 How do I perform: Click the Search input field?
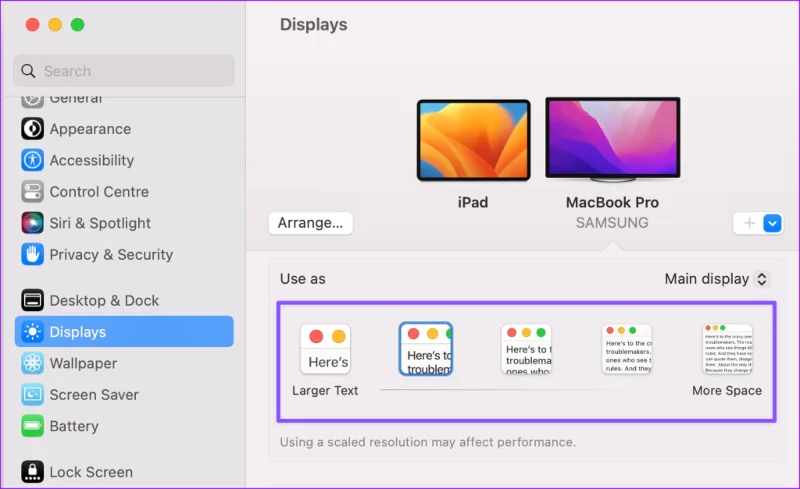[124, 71]
